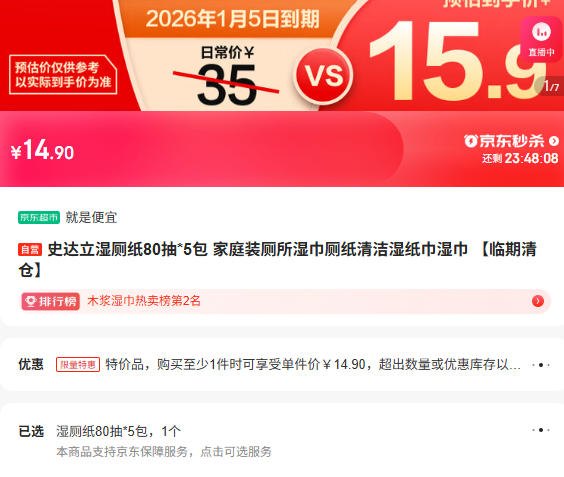The height and width of the screenshot is (477, 564).
Task: Open 已选 湿厕纸80抽*5包 selection
Action: 118,431
